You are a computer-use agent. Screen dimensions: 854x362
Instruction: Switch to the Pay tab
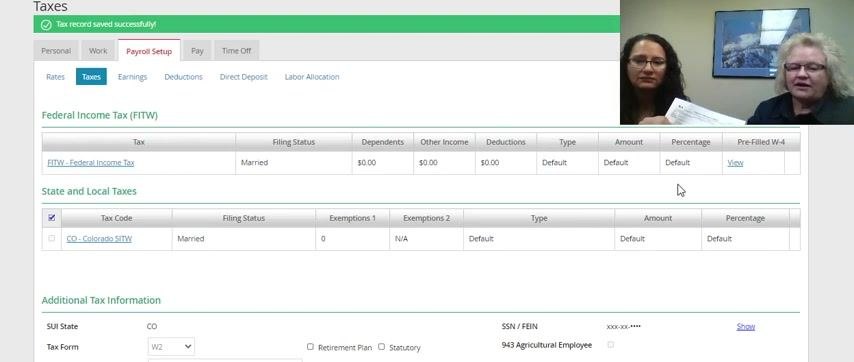197,51
